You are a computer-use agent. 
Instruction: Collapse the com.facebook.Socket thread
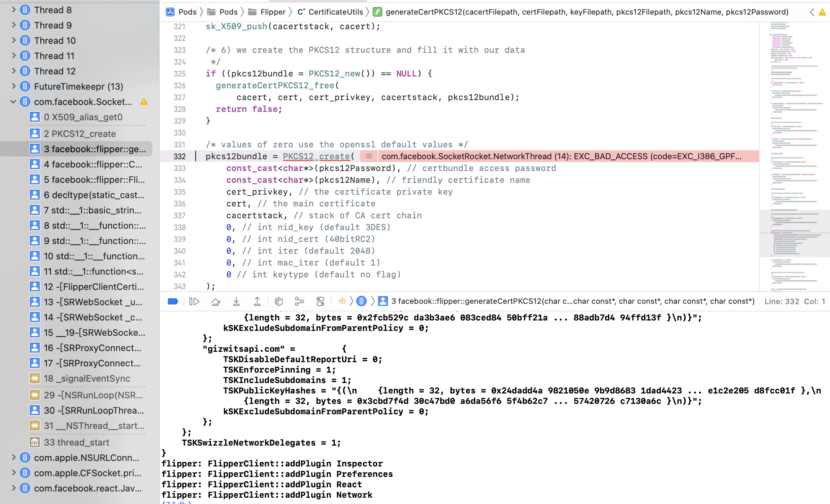click(x=13, y=102)
